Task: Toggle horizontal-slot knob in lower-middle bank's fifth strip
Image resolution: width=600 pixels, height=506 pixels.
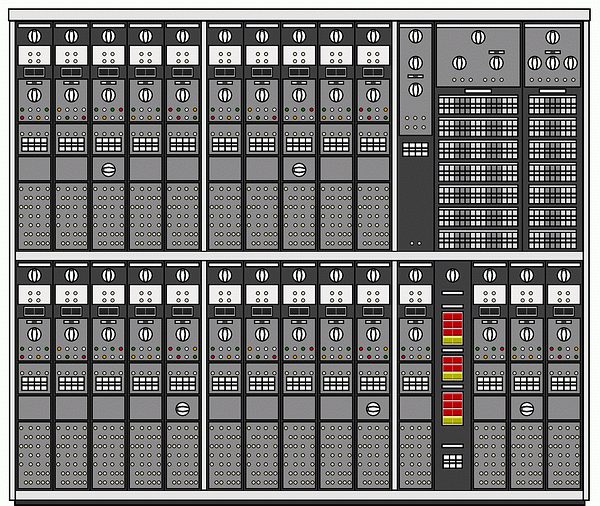Action: coord(373,408)
